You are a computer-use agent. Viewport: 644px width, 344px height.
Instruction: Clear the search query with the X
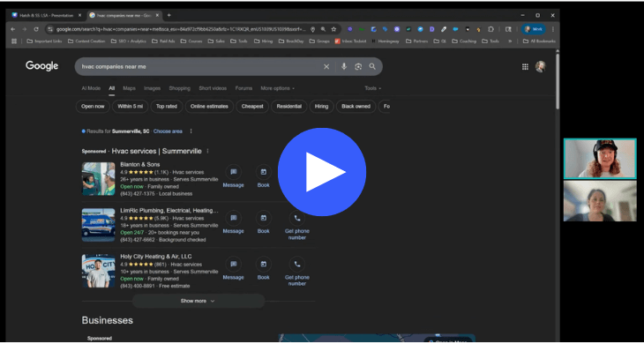(326, 66)
